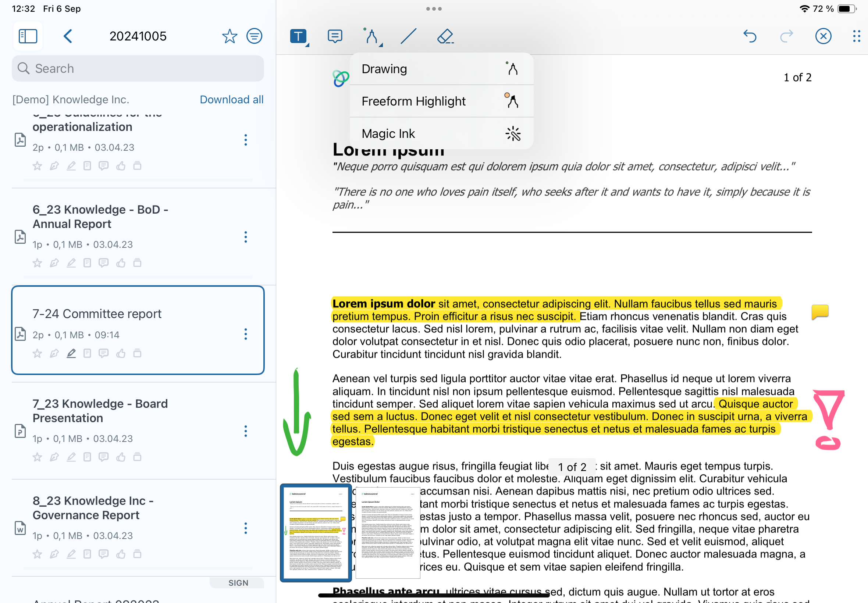Select the Text annotation tool
This screenshot has width=868, height=603.
point(298,37)
